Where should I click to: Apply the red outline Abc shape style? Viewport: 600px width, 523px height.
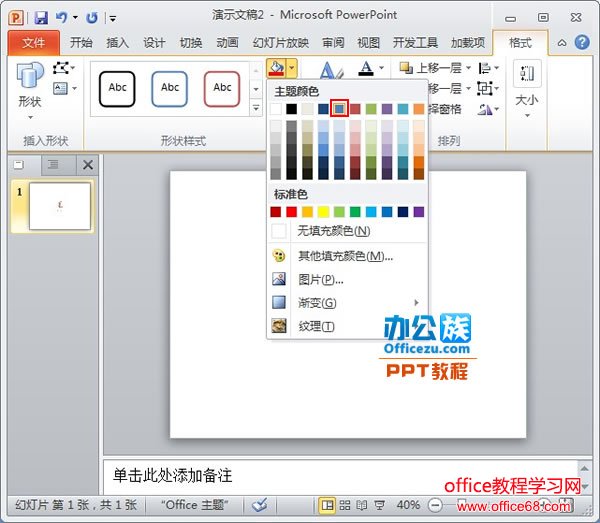tap(222, 89)
